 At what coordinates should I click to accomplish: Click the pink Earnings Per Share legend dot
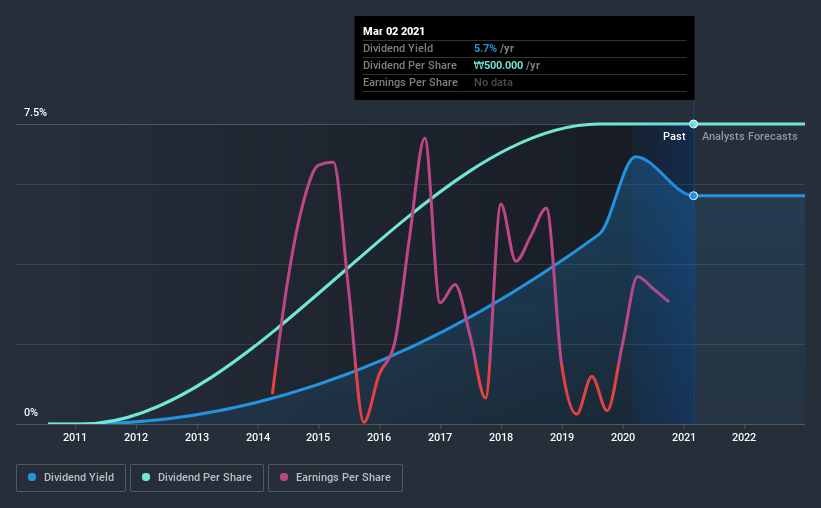click(284, 477)
